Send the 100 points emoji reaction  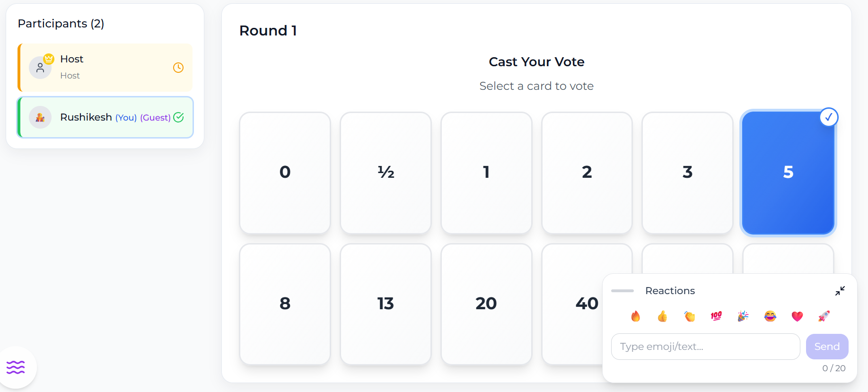[716, 316]
